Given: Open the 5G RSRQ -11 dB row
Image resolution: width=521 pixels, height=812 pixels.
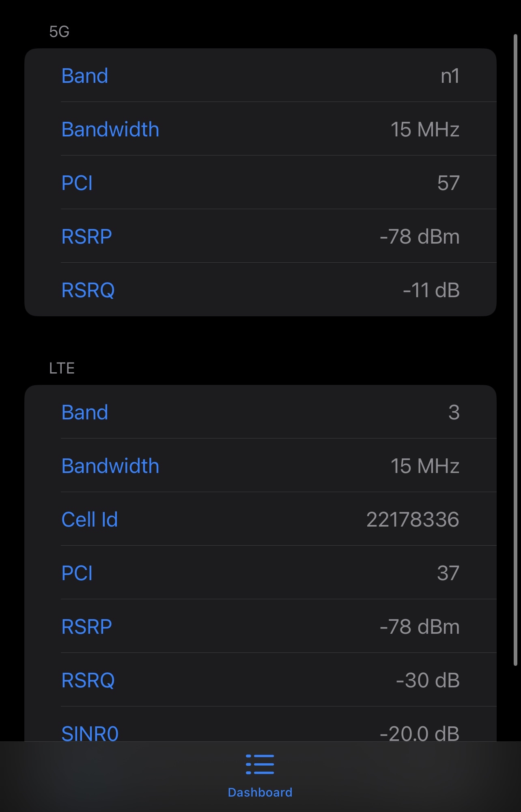Looking at the screenshot, I should [260, 290].
